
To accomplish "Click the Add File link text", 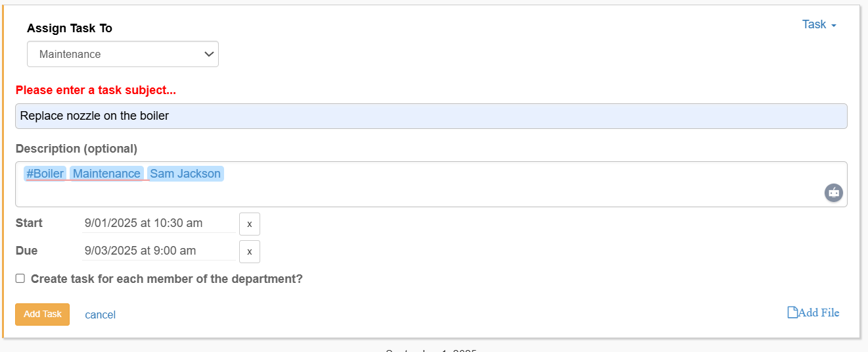I will pos(819,313).
